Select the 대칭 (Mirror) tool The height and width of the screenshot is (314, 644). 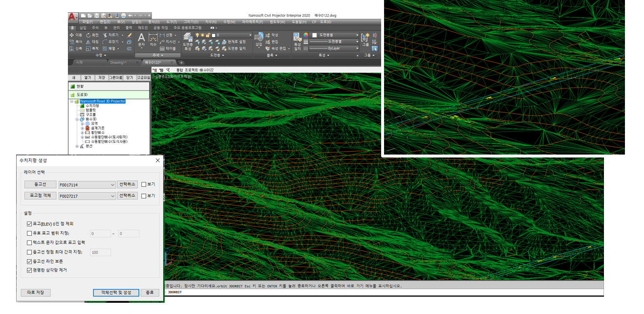(93, 42)
